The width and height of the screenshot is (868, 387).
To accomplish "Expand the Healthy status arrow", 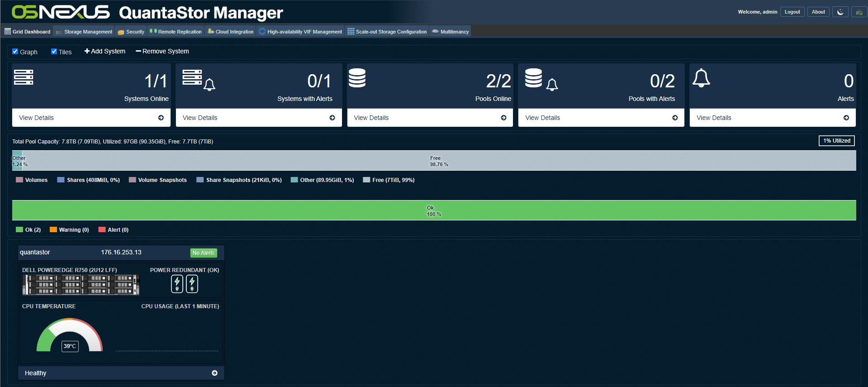I will point(214,373).
